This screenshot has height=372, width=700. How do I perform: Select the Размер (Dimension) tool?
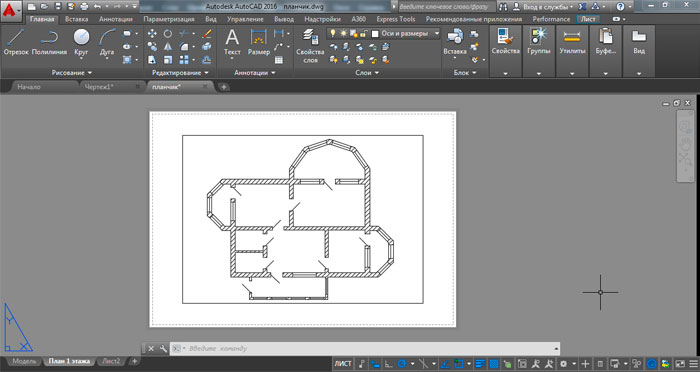tap(258, 42)
